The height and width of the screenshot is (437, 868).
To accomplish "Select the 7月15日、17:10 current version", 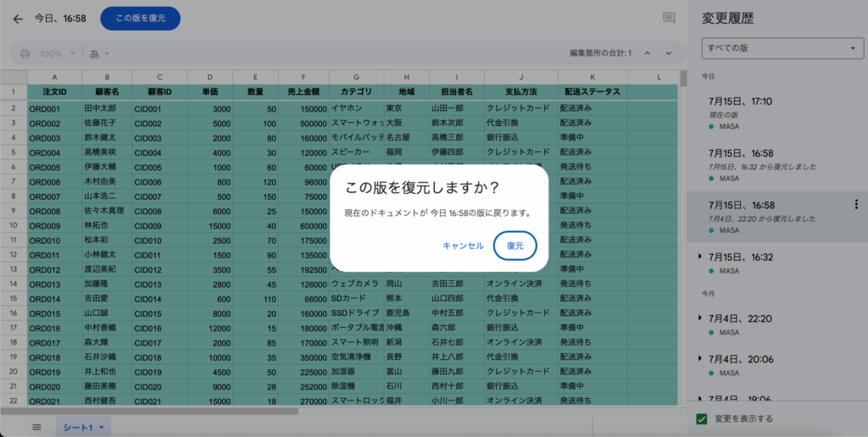I will pyautogui.click(x=777, y=113).
